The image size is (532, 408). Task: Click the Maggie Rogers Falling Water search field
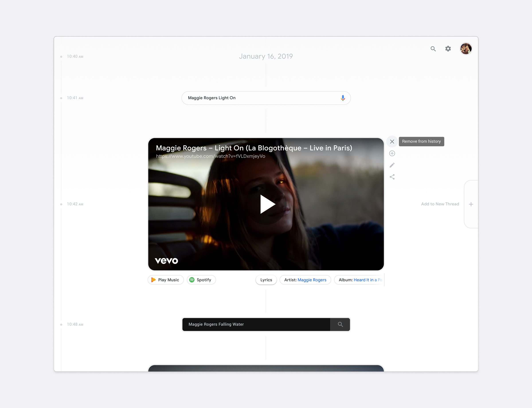pos(255,324)
